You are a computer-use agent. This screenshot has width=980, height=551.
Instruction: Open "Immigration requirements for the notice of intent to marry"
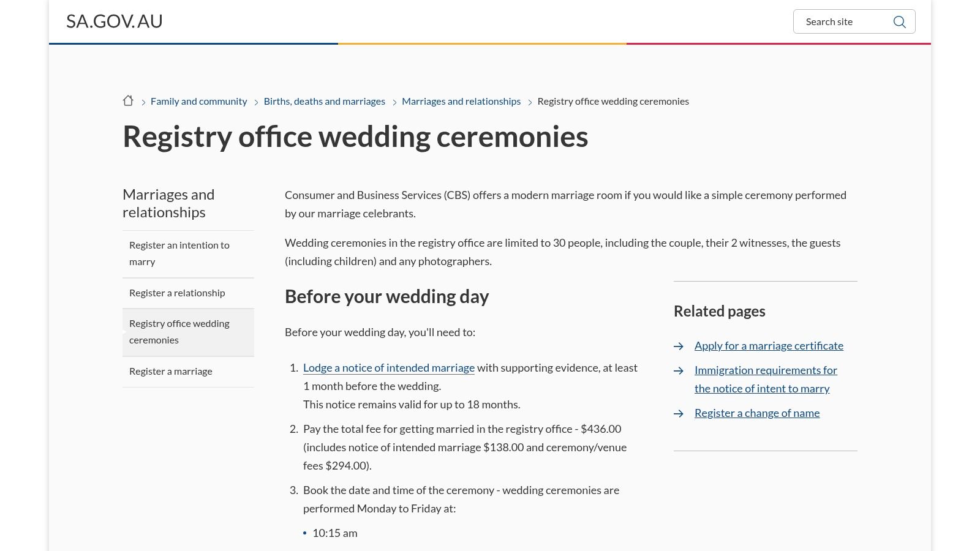point(766,379)
